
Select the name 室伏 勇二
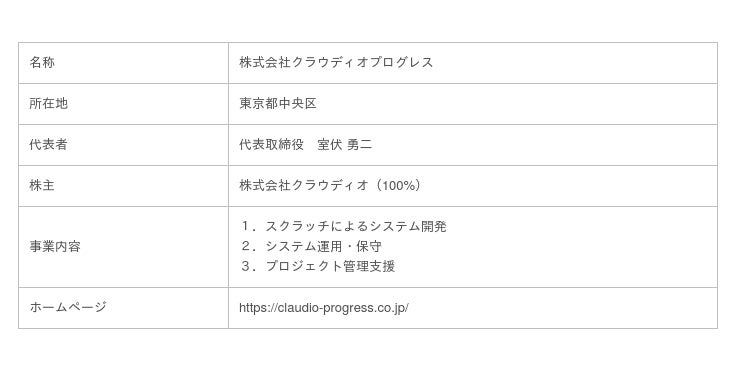click(345, 145)
